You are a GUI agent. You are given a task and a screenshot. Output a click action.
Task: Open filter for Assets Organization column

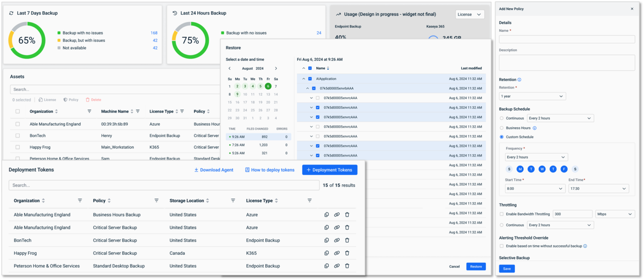click(x=89, y=111)
